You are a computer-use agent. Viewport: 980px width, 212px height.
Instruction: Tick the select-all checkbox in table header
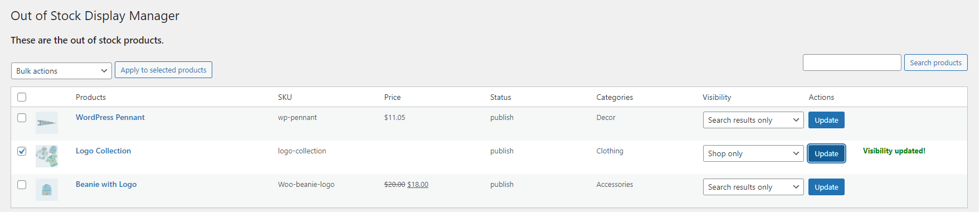pos(22,97)
